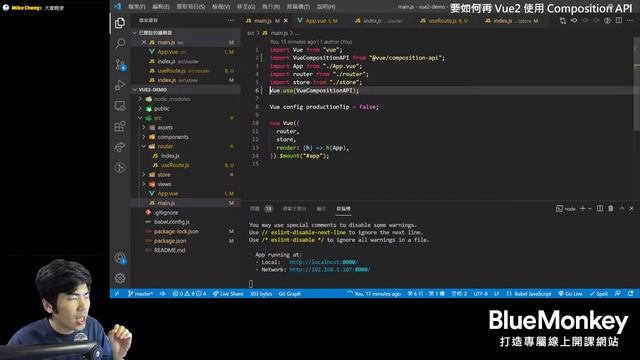Open the Explorer view in the activity bar
The image size is (640, 360).
click(120, 23)
